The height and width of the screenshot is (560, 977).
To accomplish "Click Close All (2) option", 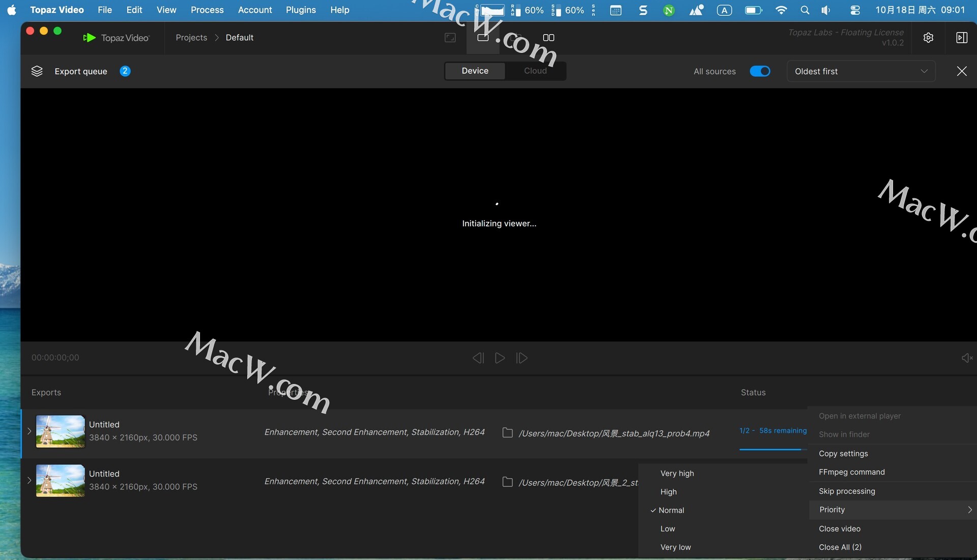I will [x=840, y=547].
